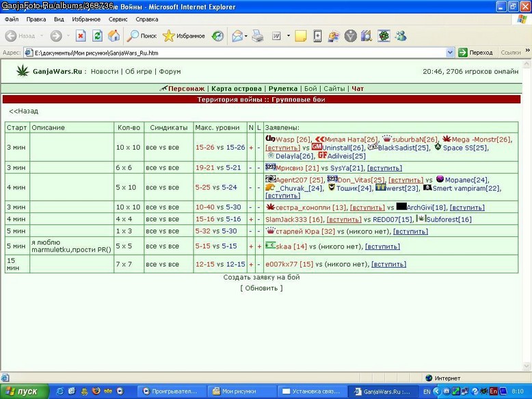Viewport: 532px width, 399px height.
Task: Open the Файл menu
Action: tap(12, 19)
